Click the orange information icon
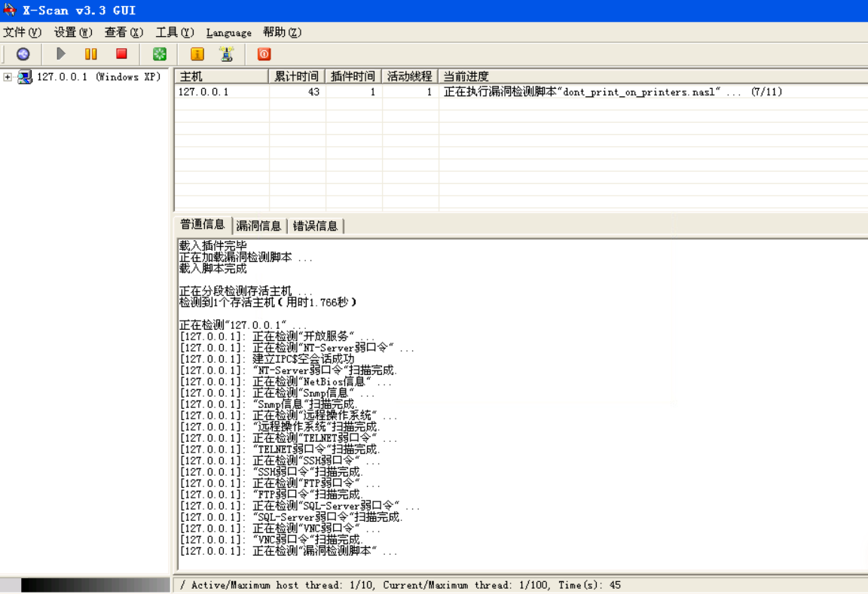Screen dimensions: 868x594 [197, 53]
